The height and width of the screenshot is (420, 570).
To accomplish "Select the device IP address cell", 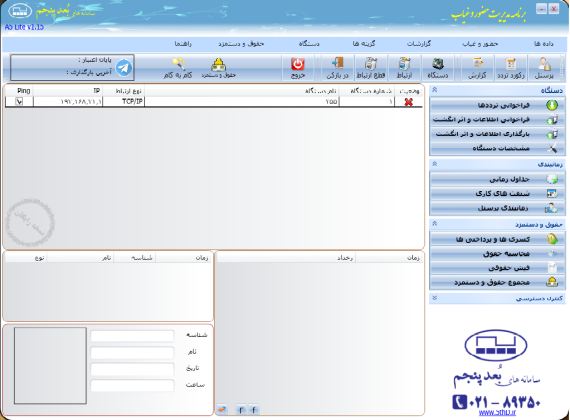I will [68, 101].
